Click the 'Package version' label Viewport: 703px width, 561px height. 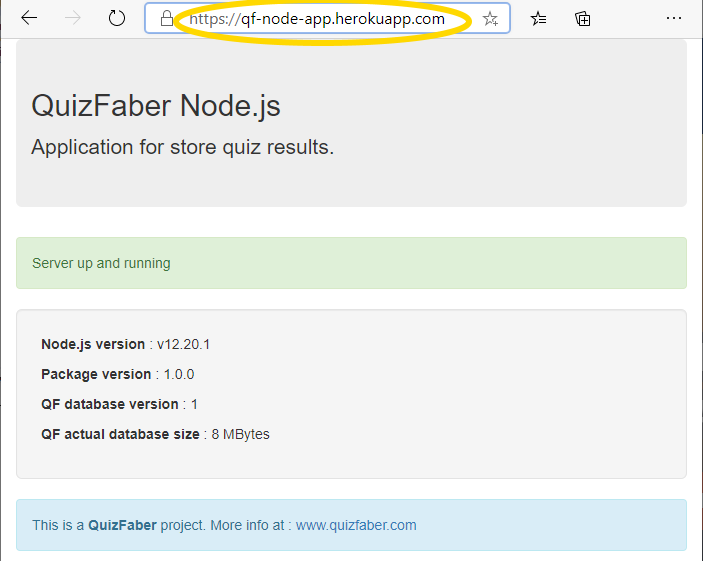tap(96, 374)
